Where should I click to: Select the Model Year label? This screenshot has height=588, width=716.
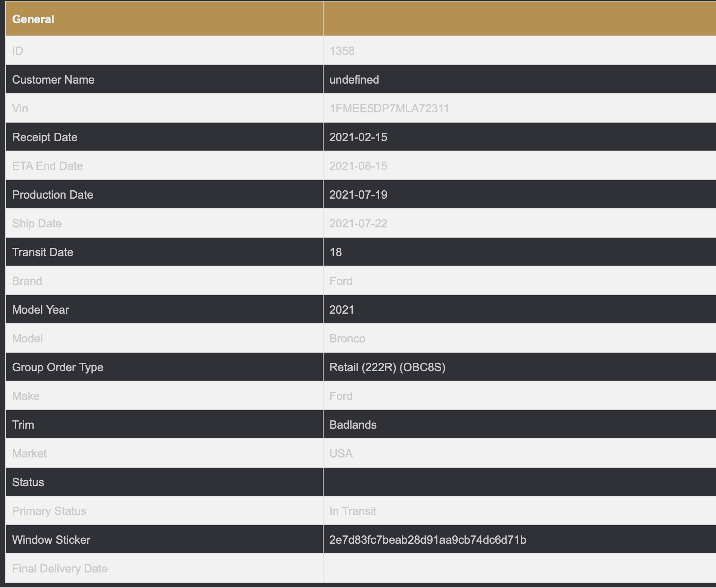(x=40, y=310)
